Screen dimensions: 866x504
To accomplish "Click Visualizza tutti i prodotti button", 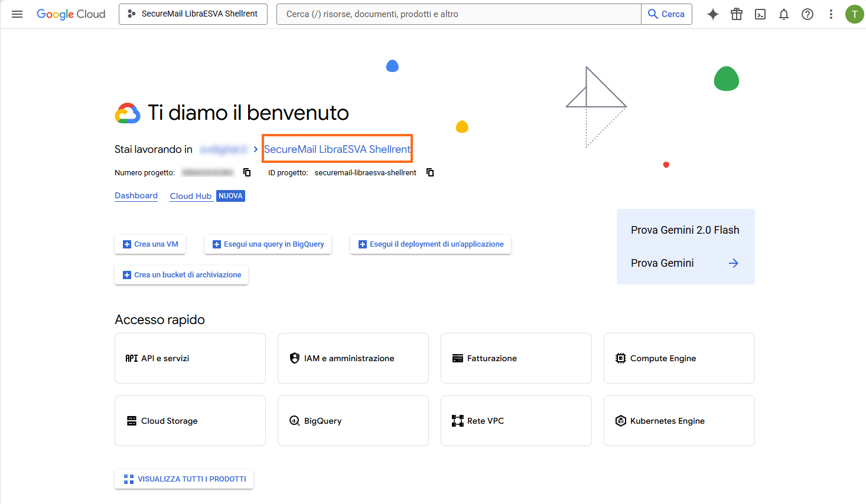I will point(184,479).
